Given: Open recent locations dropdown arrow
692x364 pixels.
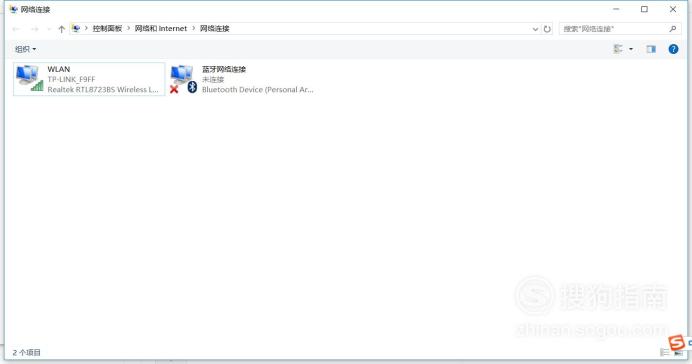Looking at the screenshot, I should pyautogui.click(x=49, y=29).
